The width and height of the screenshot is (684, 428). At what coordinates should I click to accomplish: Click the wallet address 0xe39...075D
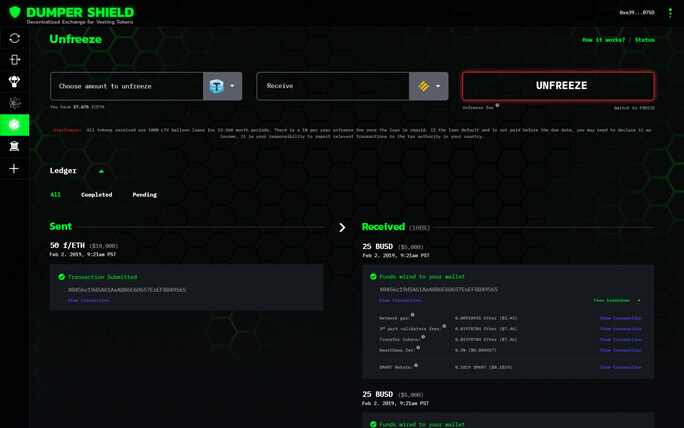[637, 13]
